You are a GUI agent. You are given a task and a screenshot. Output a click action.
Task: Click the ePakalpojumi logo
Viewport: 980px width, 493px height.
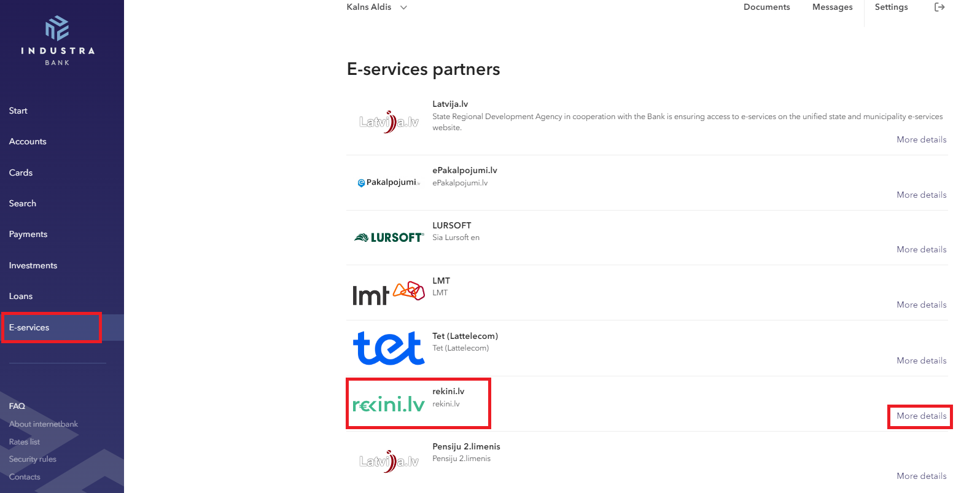click(389, 182)
